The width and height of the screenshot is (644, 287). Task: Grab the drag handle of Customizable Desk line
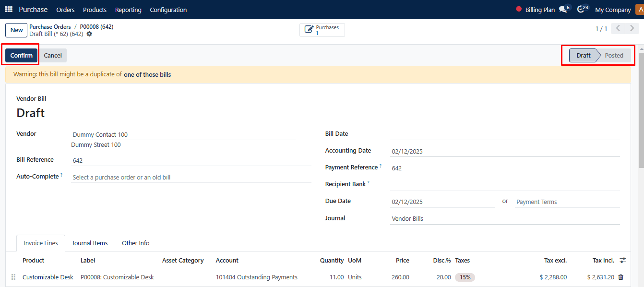(x=13, y=277)
